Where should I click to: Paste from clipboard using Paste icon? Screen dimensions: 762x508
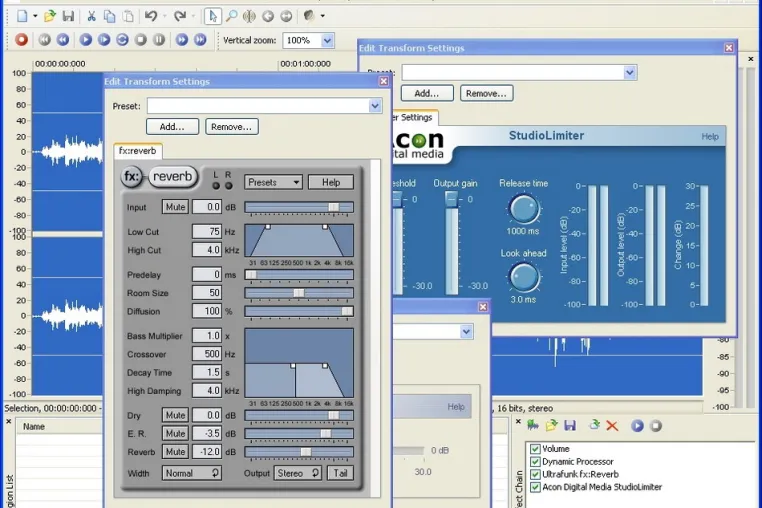click(128, 16)
